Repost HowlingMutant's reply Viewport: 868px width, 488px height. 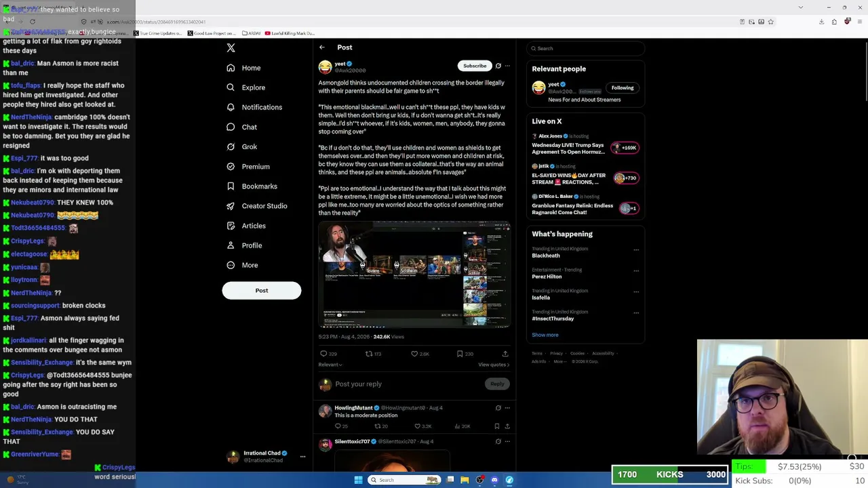[381, 426]
